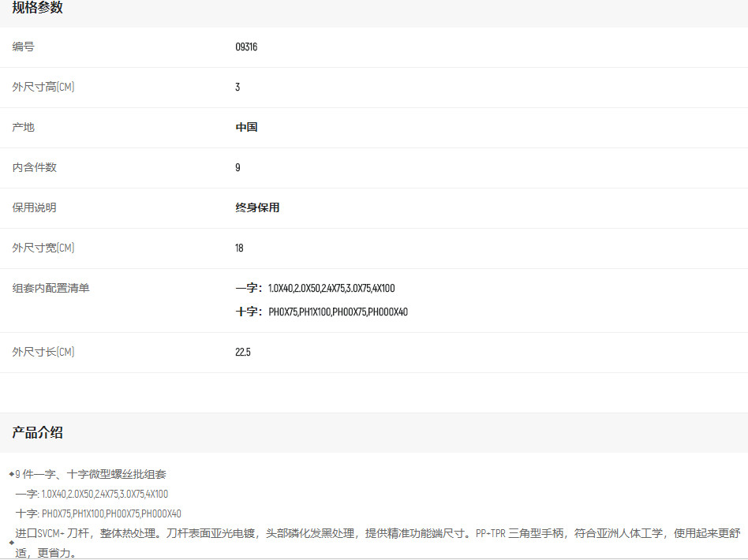Click the length value 22.5
This screenshot has width=748, height=560.
(243, 353)
